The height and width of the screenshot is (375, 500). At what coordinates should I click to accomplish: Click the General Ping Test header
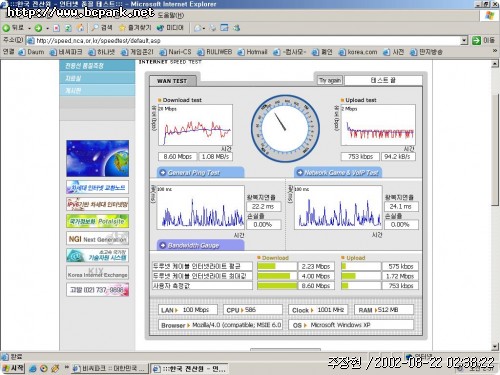[200, 173]
